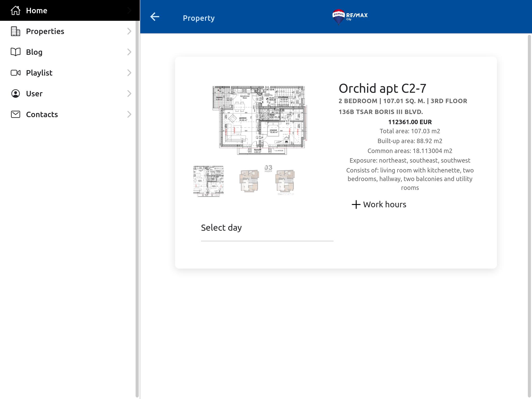532x399 pixels.
Task: Click the Playlist video camera icon
Action: [16, 73]
